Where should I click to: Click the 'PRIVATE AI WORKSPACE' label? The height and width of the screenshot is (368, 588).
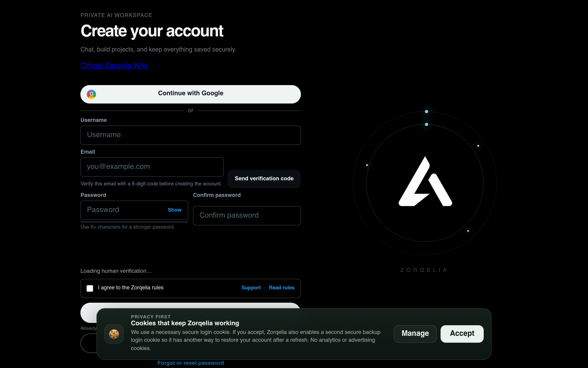116,15
